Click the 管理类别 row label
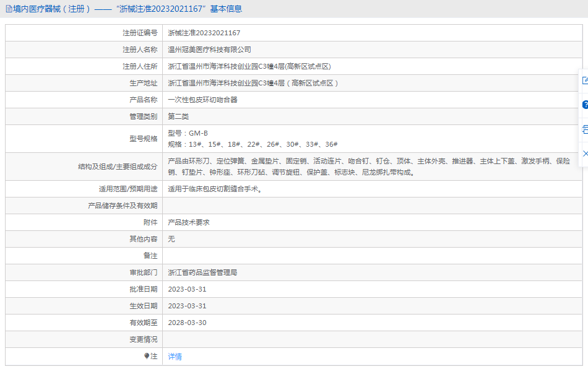 point(143,116)
